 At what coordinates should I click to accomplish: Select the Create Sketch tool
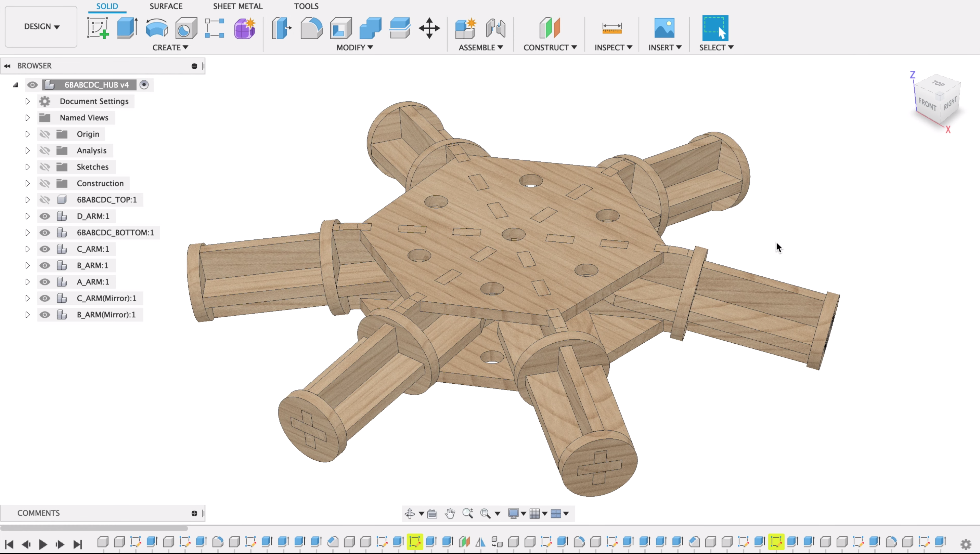click(98, 28)
